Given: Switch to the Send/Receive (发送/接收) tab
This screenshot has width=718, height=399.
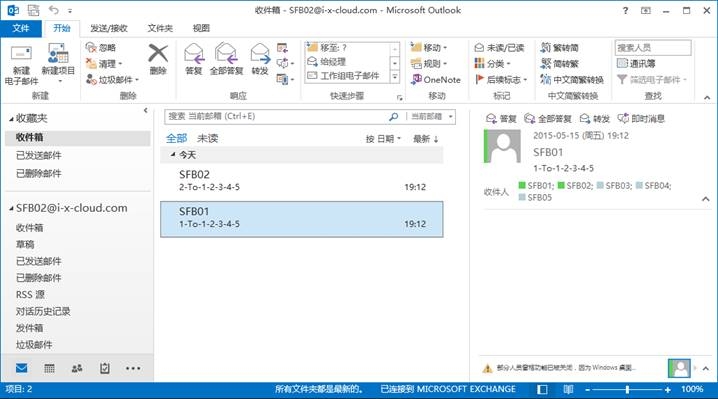Looking at the screenshot, I should (x=109, y=28).
